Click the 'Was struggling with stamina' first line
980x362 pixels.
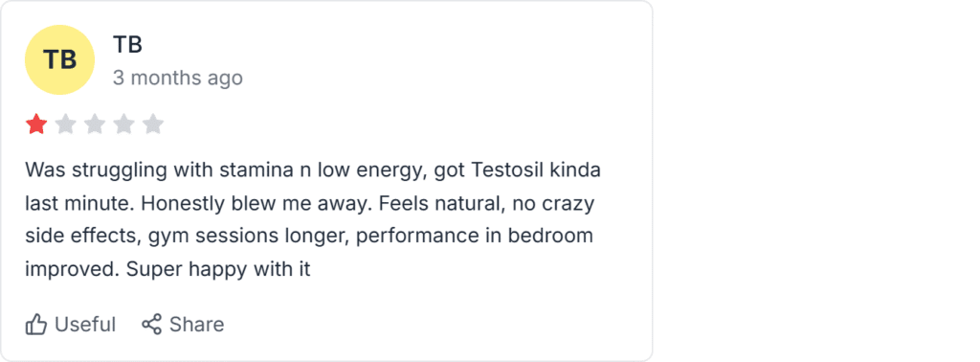click(313, 170)
